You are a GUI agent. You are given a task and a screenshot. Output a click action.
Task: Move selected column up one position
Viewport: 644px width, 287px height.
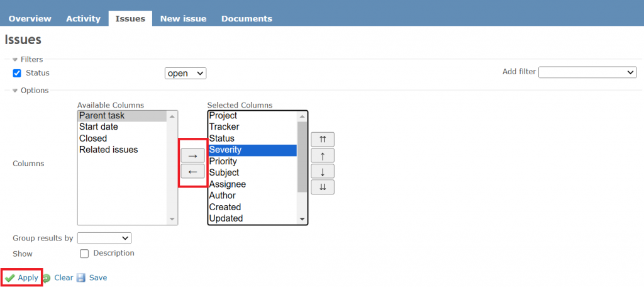pyautogui.click(x=322, y=155)
